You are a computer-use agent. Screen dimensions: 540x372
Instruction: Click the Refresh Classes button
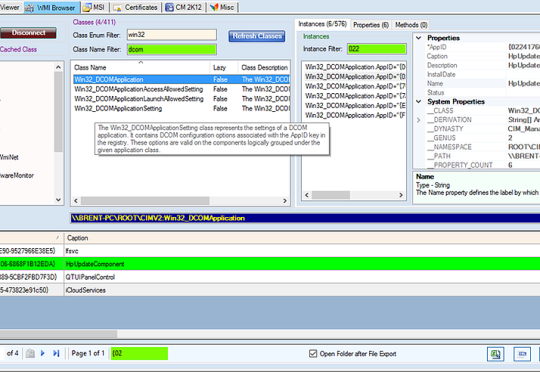pos(257,36)
